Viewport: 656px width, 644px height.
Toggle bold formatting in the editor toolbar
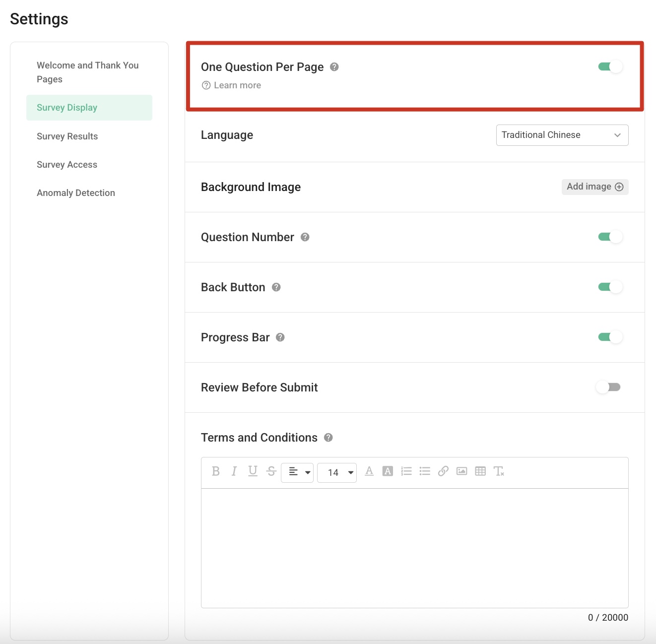(x=215, y=471)
